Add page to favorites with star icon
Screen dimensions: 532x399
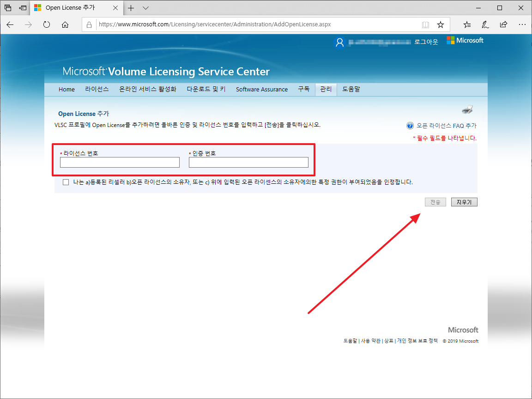coord(441,24)
